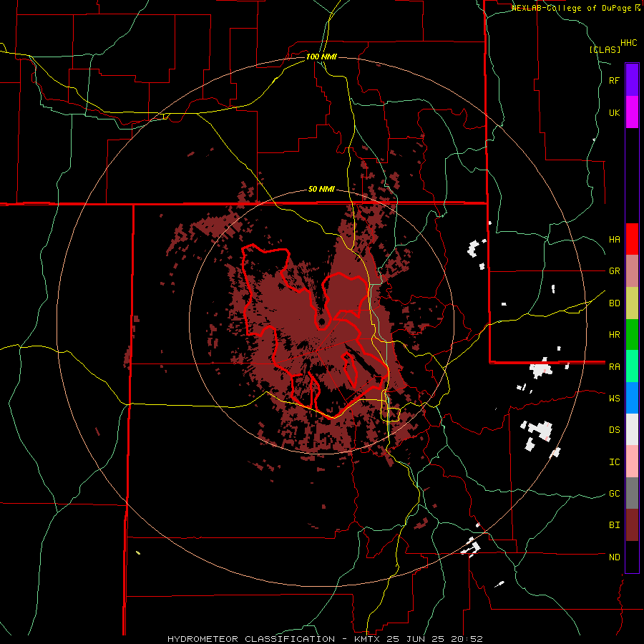This screenshot has width=644, height=644.
Task: Click the 50 NMI range ring label
Action: [x=321, y=190]
